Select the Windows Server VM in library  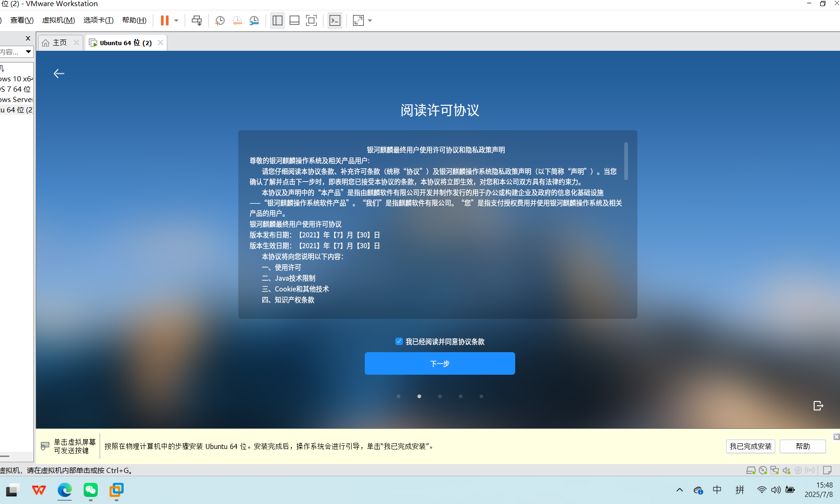coord(16,100)
